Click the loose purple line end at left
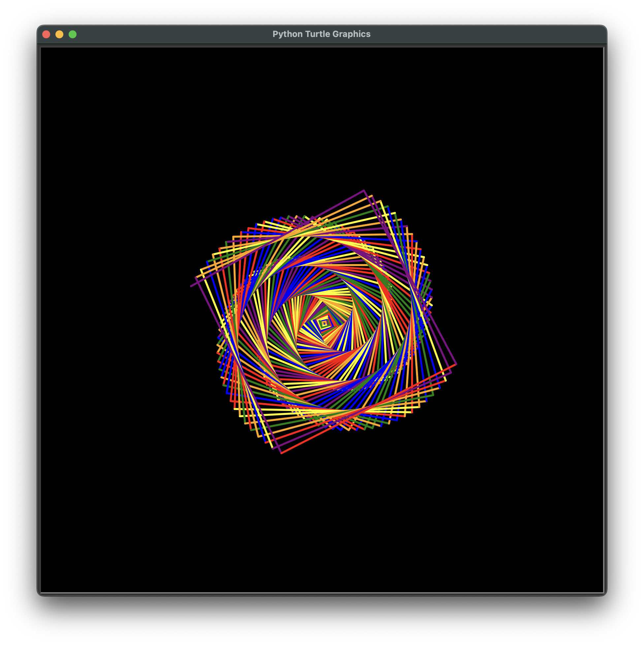This screenshot has height=645, width=644. [191, 286]
